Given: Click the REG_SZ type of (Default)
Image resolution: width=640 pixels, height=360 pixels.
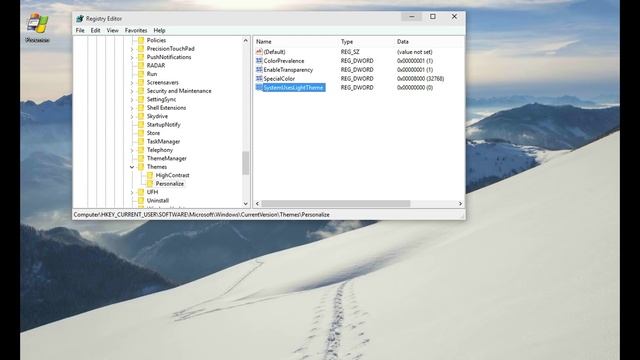Looking at the screenshot, I should (350, 52).
